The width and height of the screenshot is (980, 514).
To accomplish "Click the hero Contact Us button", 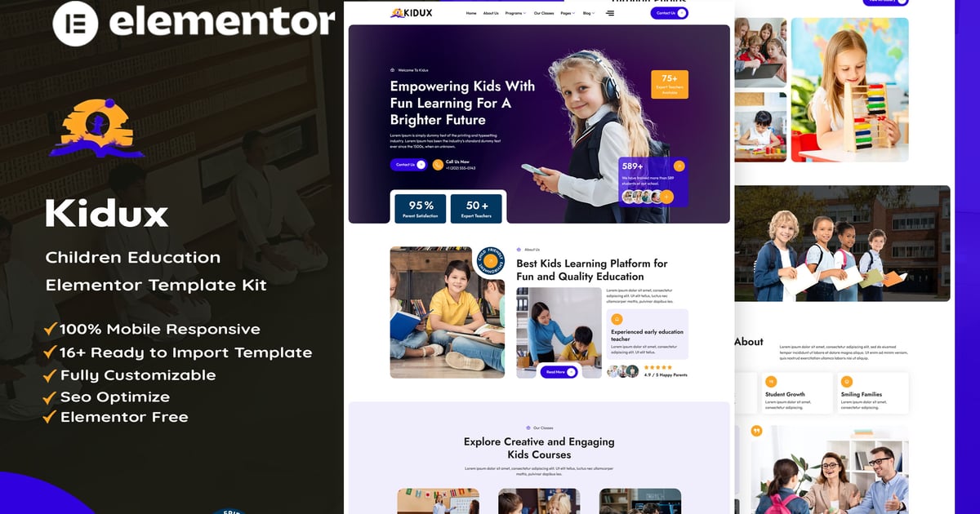I will click(408, 165).
